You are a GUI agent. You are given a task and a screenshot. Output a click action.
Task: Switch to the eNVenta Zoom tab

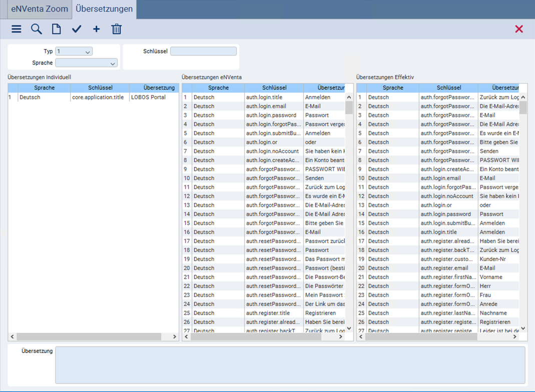[x=40, y=9]
